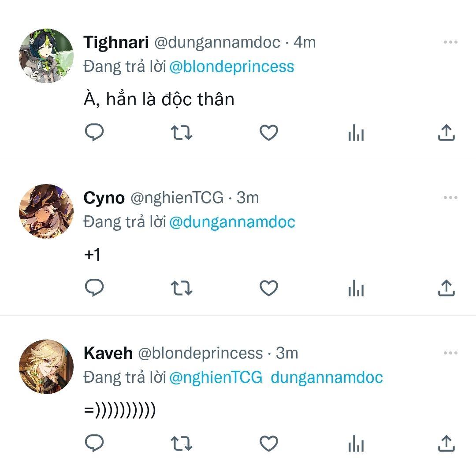Retweet Tighnari's tweet
476x469 pixels.
(x=181, y=133)
